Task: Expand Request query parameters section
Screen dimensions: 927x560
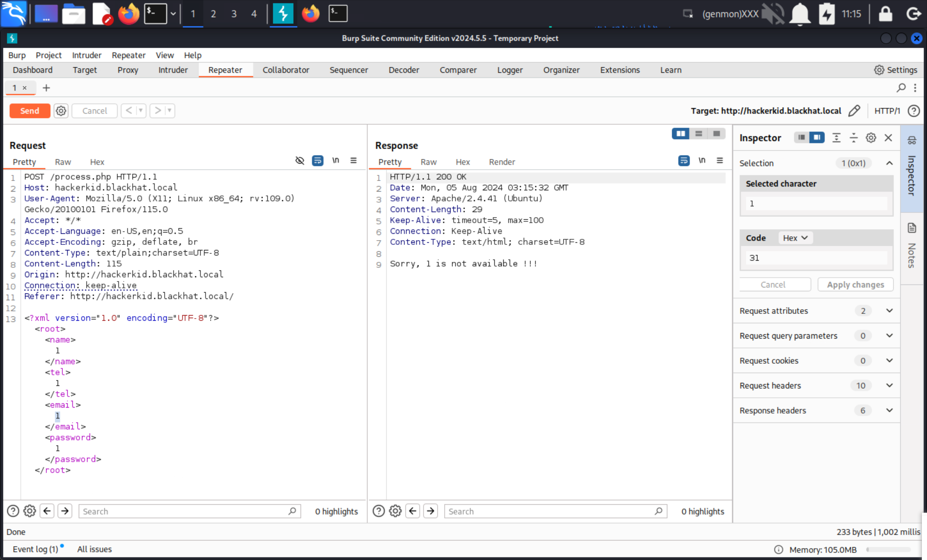Action: pos(816,336)
